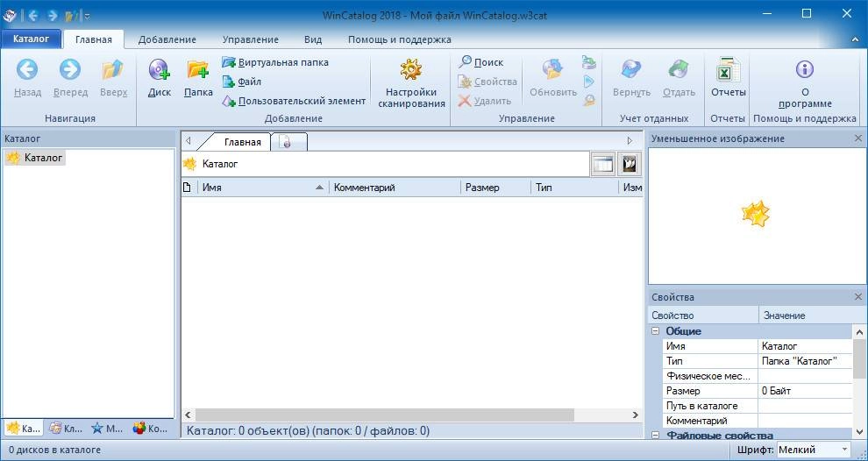Open Настройки сканирования gear icon
The width and height of the screenshot is (868, 461).
click(411, 70)
